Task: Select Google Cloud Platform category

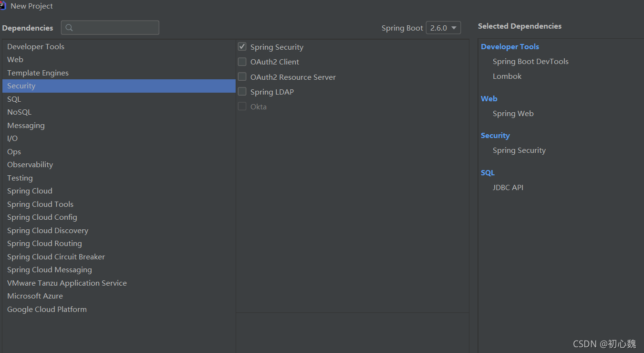Action: [119, 309]
